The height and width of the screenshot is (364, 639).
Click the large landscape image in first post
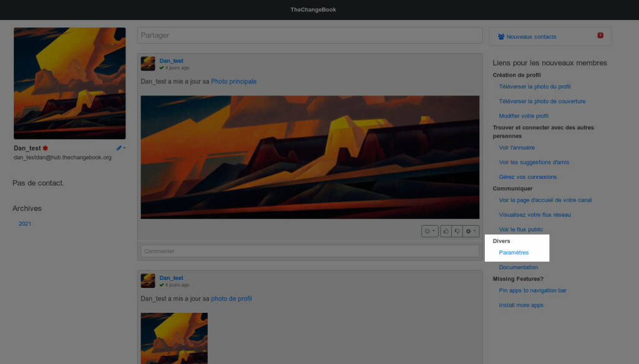(x=310, y=157)
